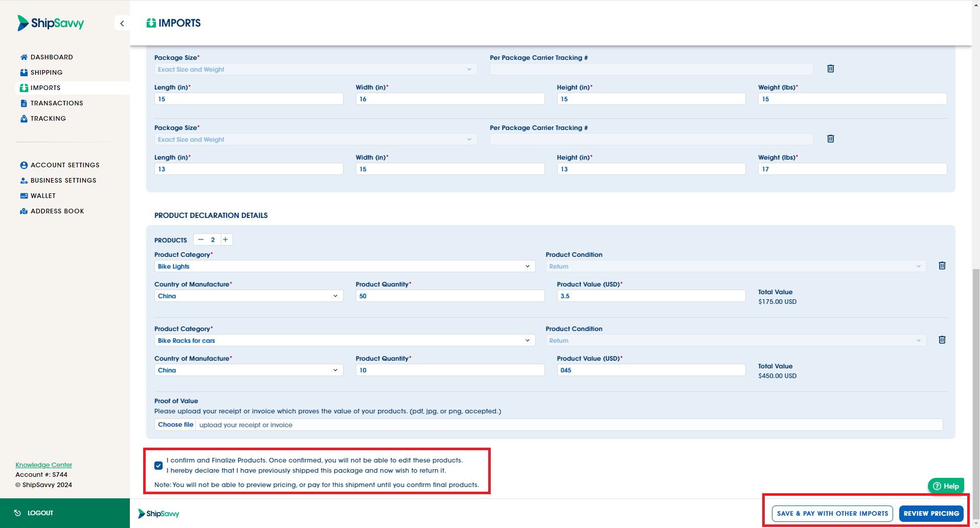Collapse the sidebar with the chevron icon
Image resolution: width=980 pixels, height=528 pixels.
122,24
